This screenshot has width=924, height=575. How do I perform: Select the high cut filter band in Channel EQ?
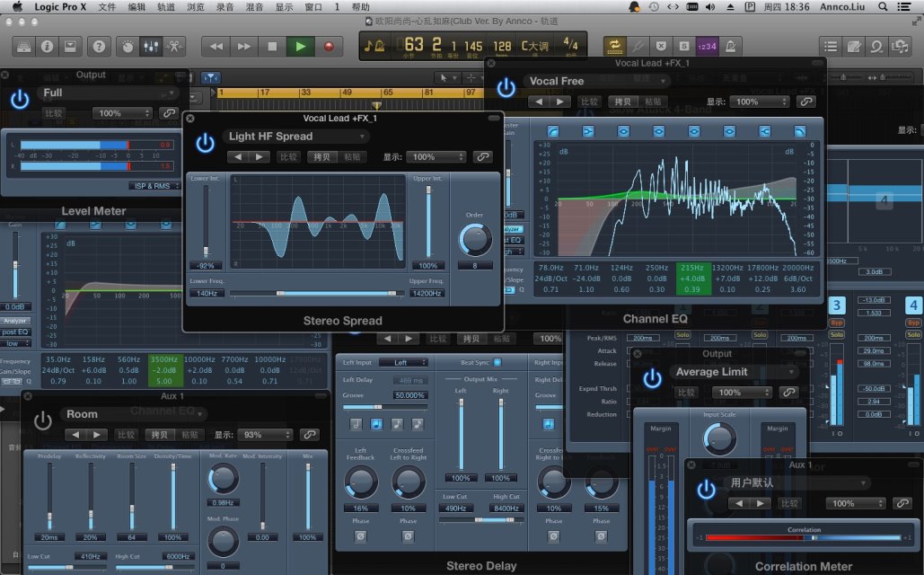798,132
